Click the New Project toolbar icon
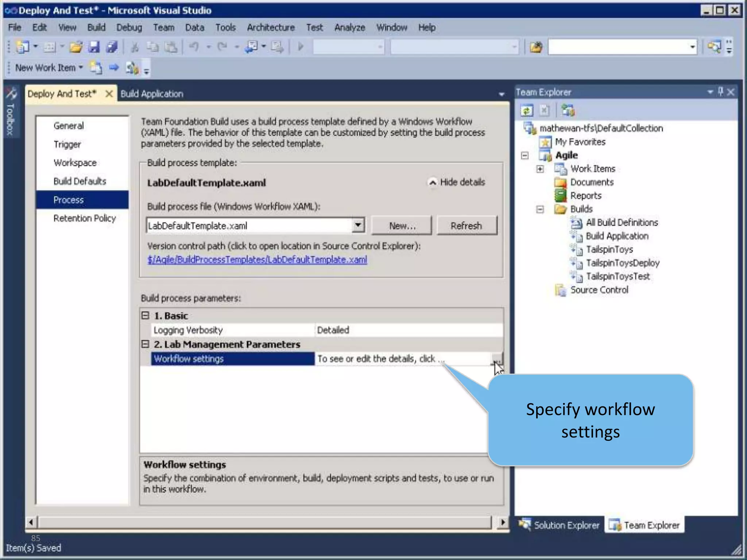Screen dimensions: 747x560 [x=23, y=47]
